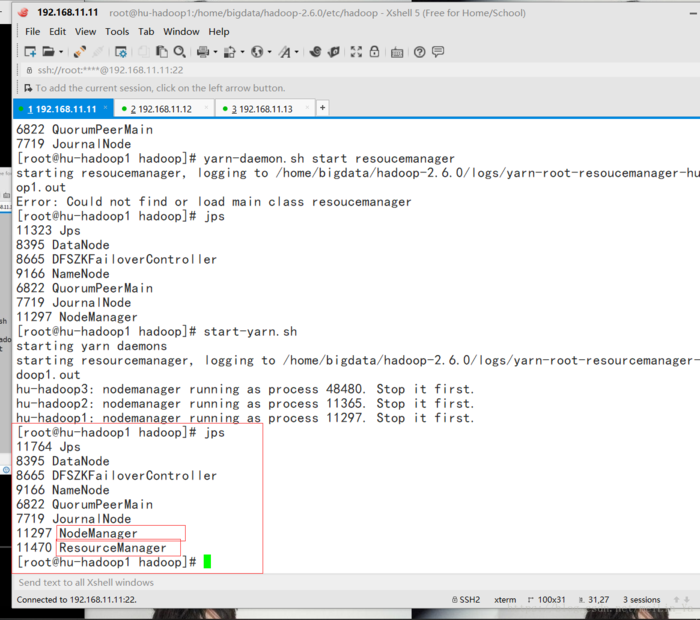Open the File menu
The width and height of the screenshot is (700, 620).
tap(32, 32)
